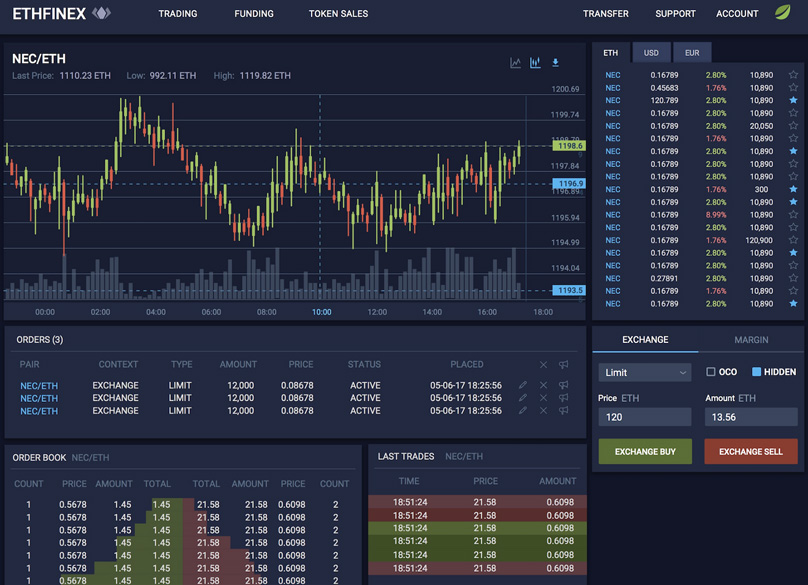
Task: Unfavorite the NEC row priced 120.789
Action: 793,100
